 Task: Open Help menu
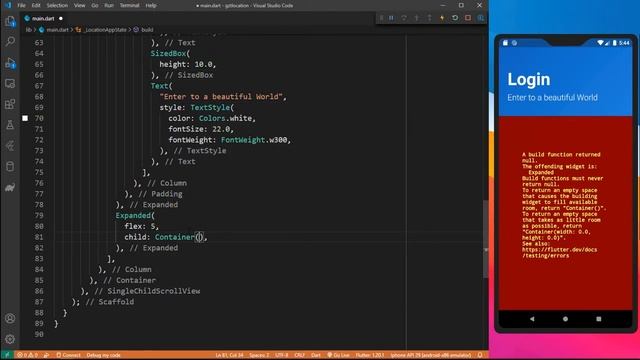[151, 5]
